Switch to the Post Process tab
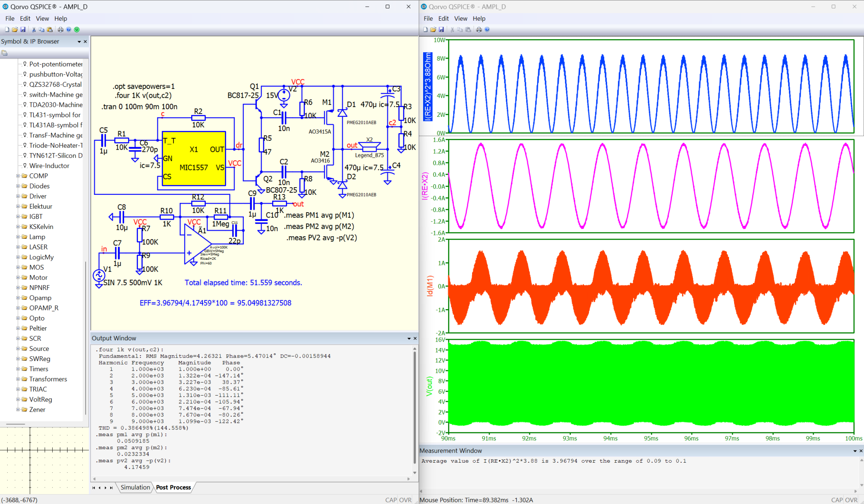 [173, 488]
